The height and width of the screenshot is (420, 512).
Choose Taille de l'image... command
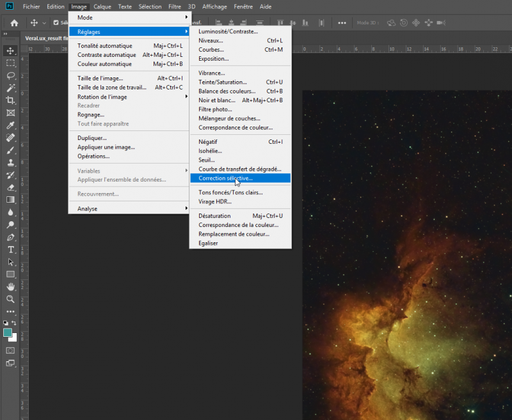click(130, 78)
